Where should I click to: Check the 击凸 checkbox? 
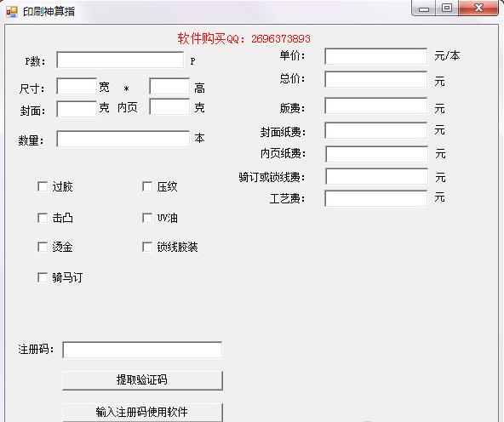43,218
